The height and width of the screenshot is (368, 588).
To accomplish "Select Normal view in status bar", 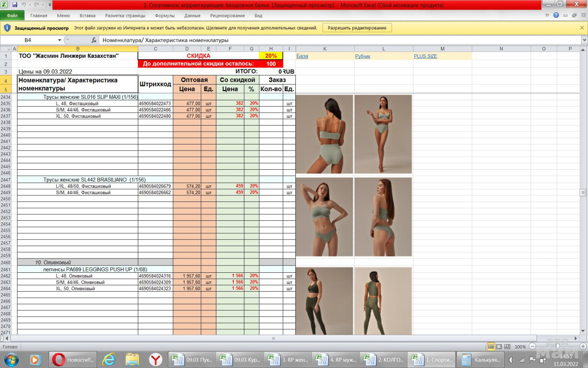I will click(x=491, y=346).
